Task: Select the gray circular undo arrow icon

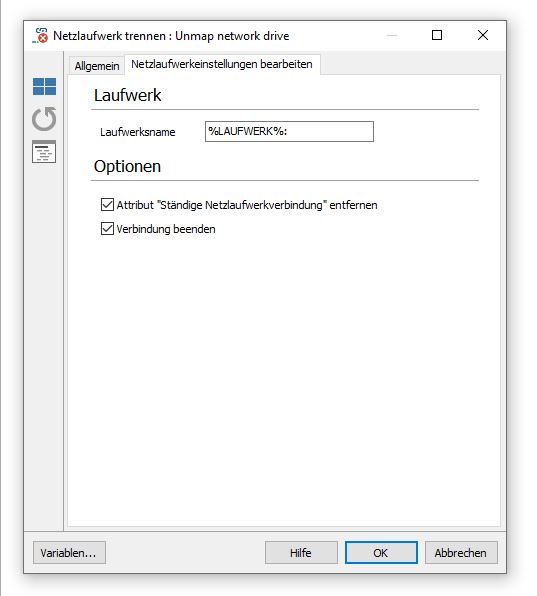Action: (44, 119)
